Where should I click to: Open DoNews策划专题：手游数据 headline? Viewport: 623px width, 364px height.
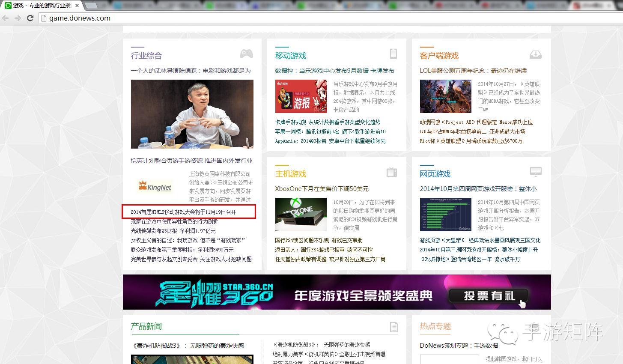[x=459, y=346]
